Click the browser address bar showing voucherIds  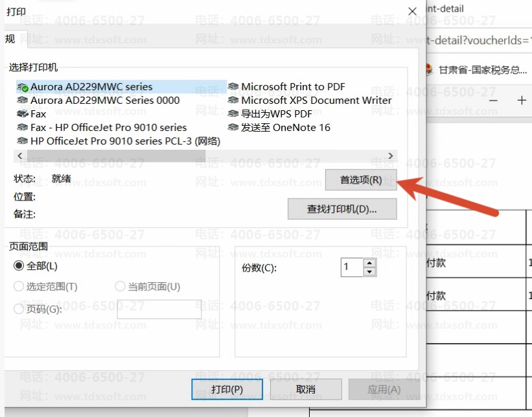(x=479, y=40)
